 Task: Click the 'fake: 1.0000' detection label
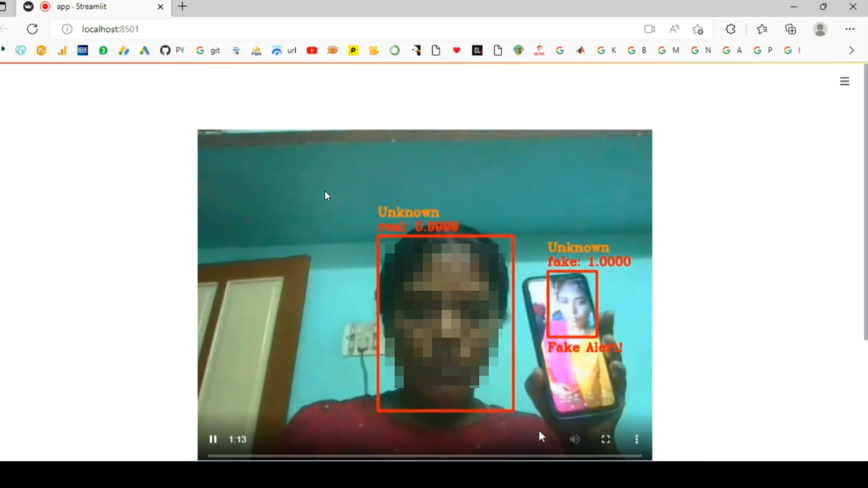click(589, 262)
